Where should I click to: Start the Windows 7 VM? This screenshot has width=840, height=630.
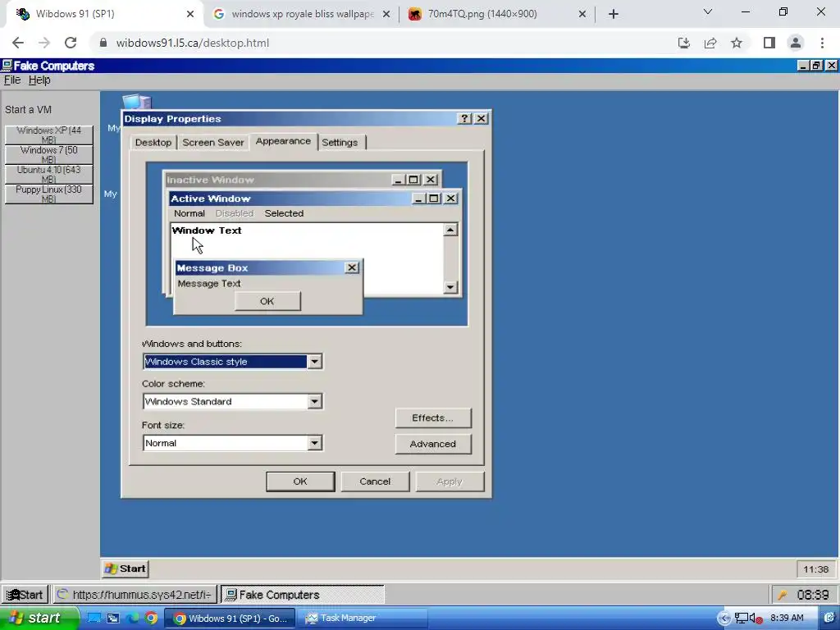coord(48,154)
